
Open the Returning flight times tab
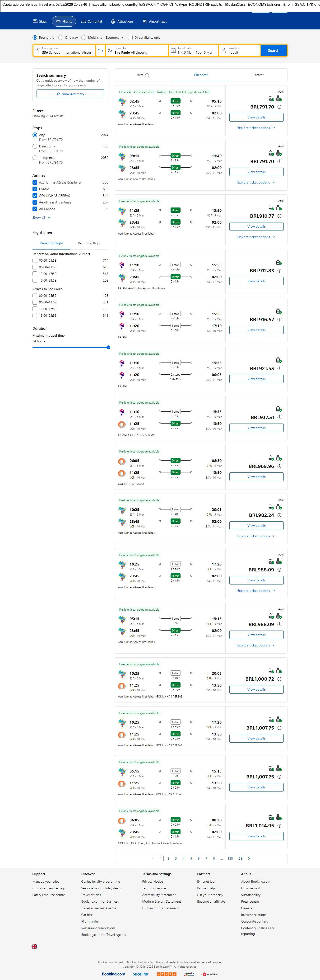tap(89, 243)
